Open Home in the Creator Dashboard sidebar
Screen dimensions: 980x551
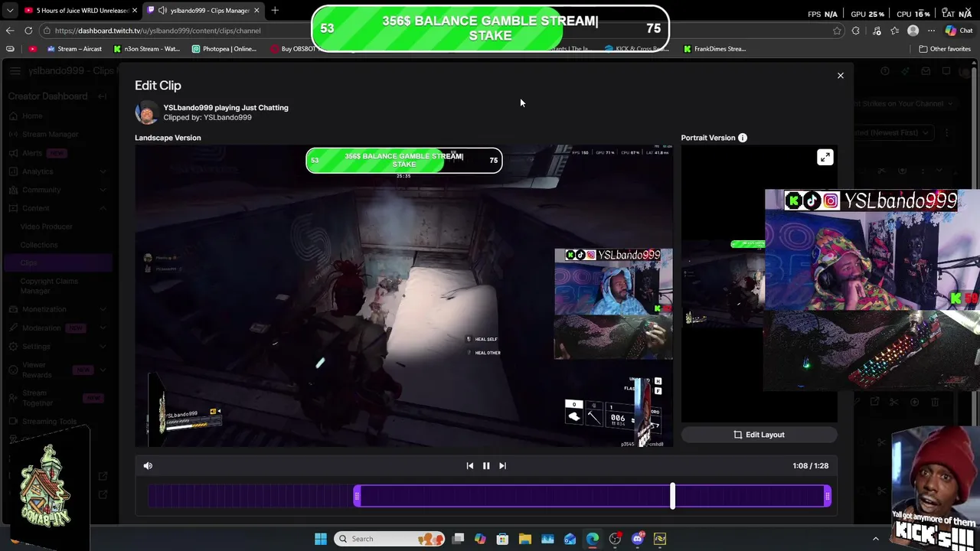pyautogui.click(x=32, y=116)
